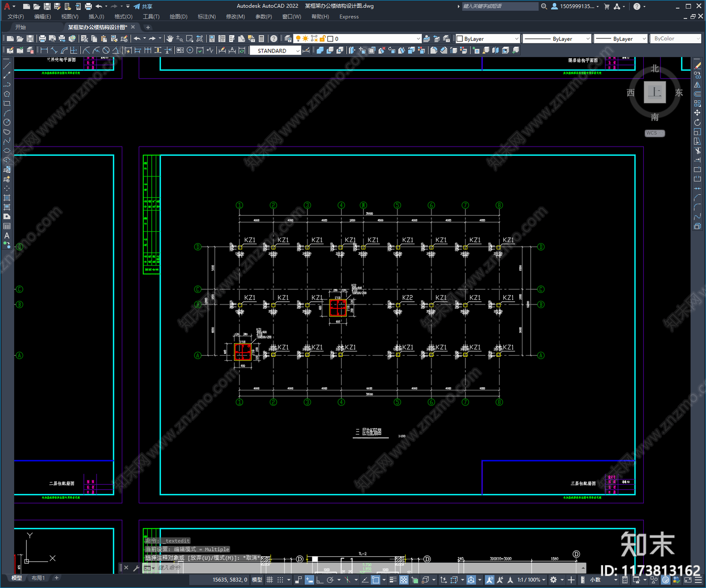Viewport: 706px width, 588px height.
Task: Toggle ortho mode in status bar
Action: (319, 580)
